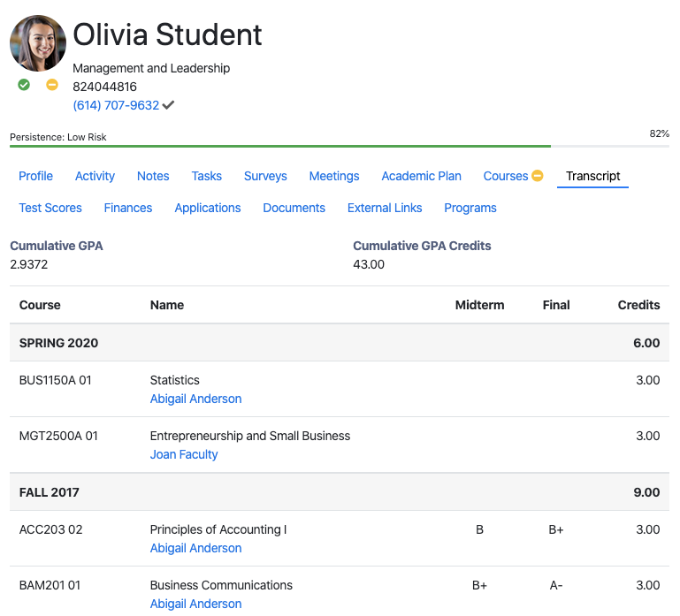Click the Midterm column header
This screenshot has height=616, width=680.
pos(479,305)
